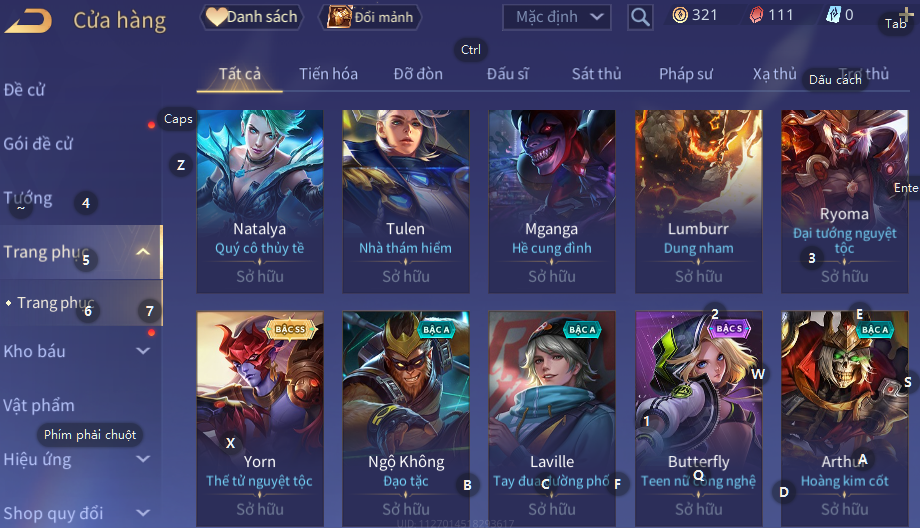Click the red ruby currency icon
Image resolution: width=920 pixels, height=528 pixels.
757,15
